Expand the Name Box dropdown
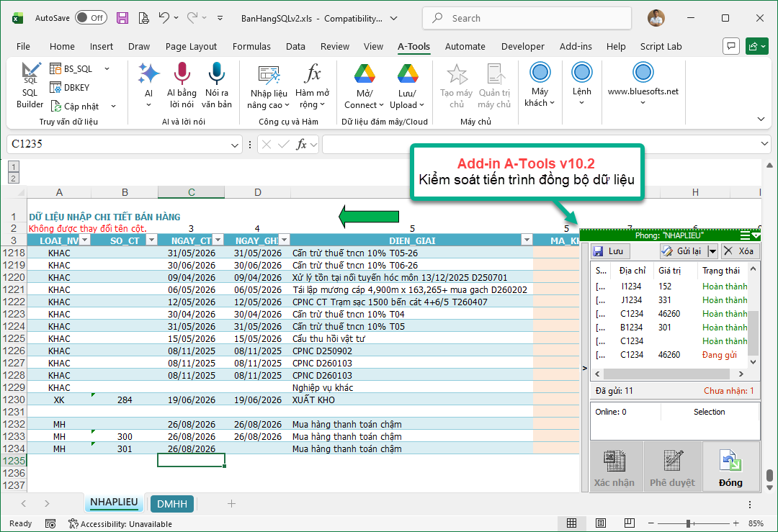Viewport: 778px width, 532px height. [x=235, y=145]
